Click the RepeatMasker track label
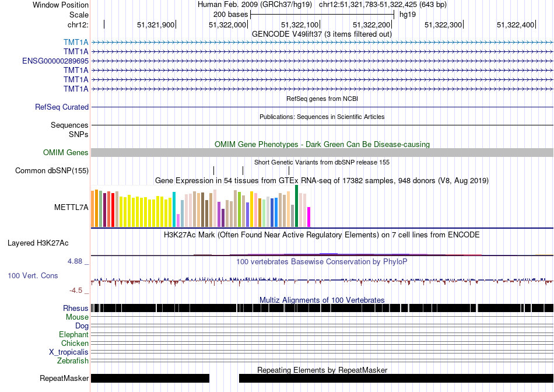 coord(64,379)
